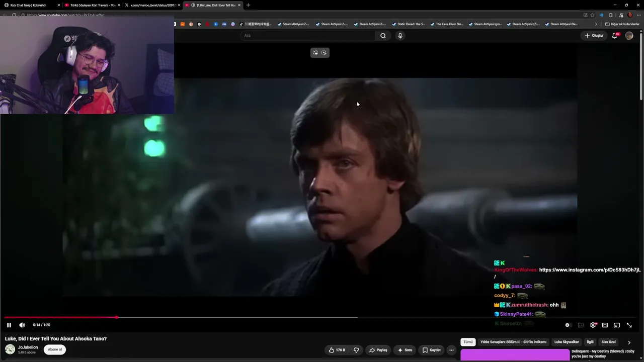Select the Tümü filter chip
The height and width of the screenshot is (362, 644).
pos(468,342)
